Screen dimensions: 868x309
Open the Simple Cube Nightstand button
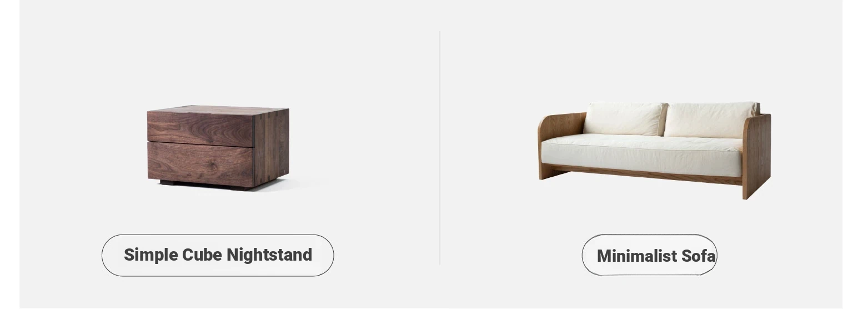(x=218, y=255)
